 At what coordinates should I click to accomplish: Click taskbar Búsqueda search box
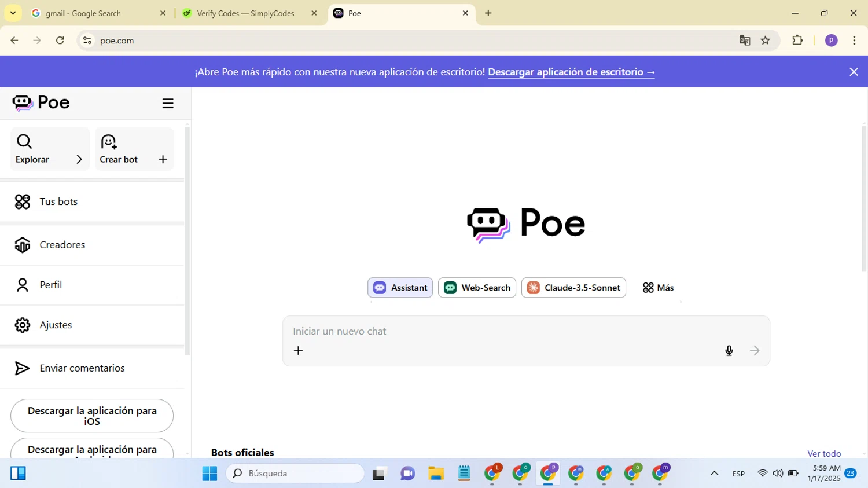tap(295, 474)
